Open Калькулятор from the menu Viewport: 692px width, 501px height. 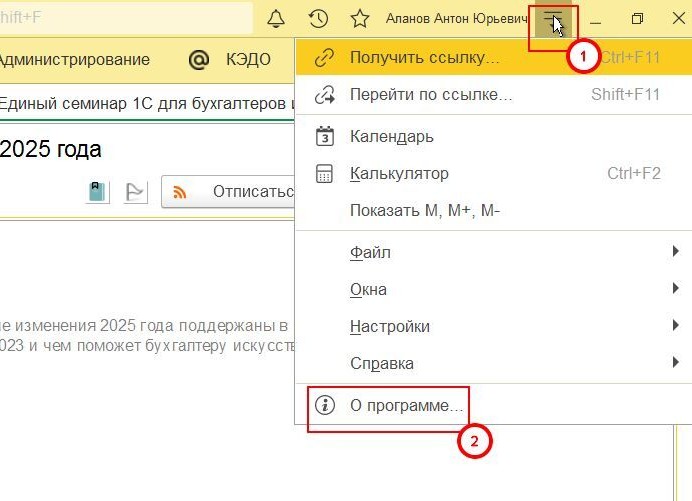click(493, 173)
